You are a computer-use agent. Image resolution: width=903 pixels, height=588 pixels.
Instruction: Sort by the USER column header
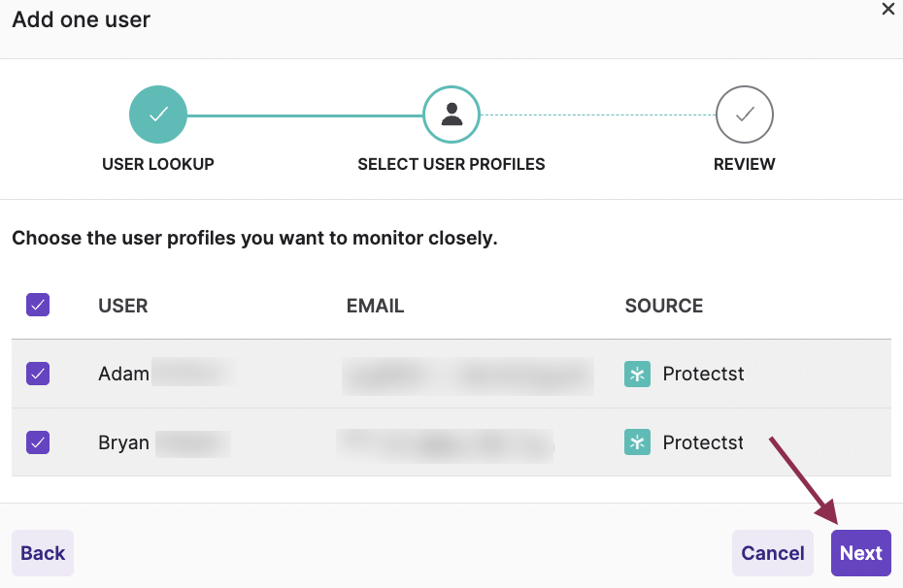point(123,306)
